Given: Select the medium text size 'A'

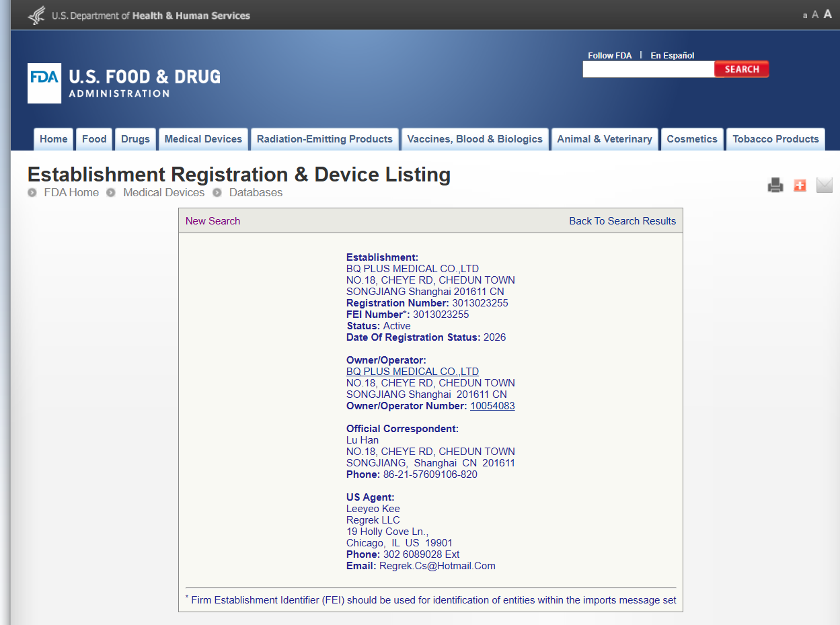Looking at the screenshot, I should [x=815, y=15].
